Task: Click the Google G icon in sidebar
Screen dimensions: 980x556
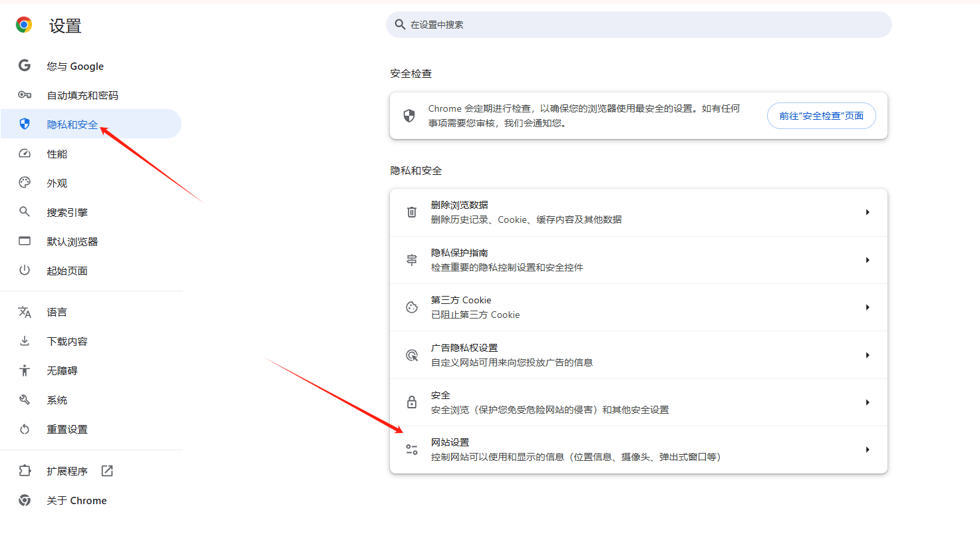Action: (25, 65)
